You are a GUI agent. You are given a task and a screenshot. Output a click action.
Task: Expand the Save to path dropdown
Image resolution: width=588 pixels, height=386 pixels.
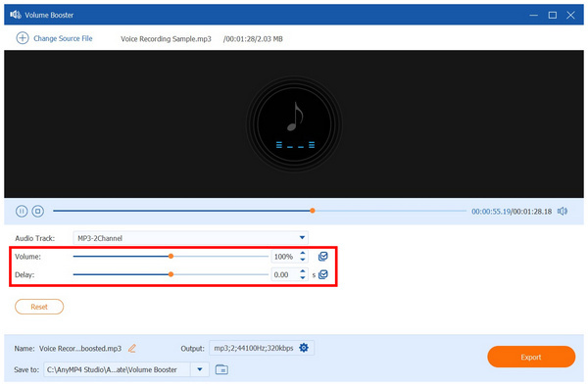[x=200, y=369]
